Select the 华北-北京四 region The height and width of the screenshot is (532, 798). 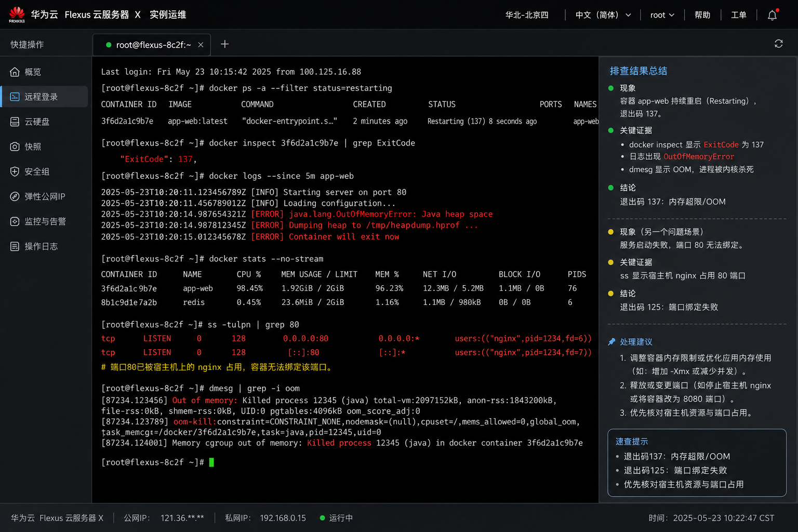tap(527, 15)
